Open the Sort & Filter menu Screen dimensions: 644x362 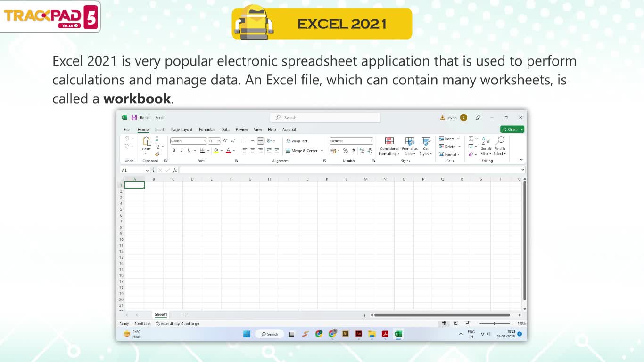coord(486,147)
